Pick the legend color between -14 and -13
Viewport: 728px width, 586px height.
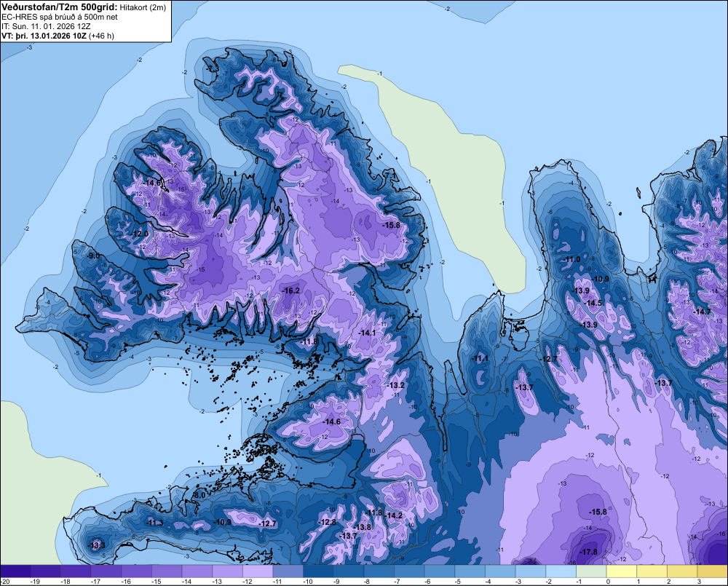pyautogui.click(x=197, y=571)
